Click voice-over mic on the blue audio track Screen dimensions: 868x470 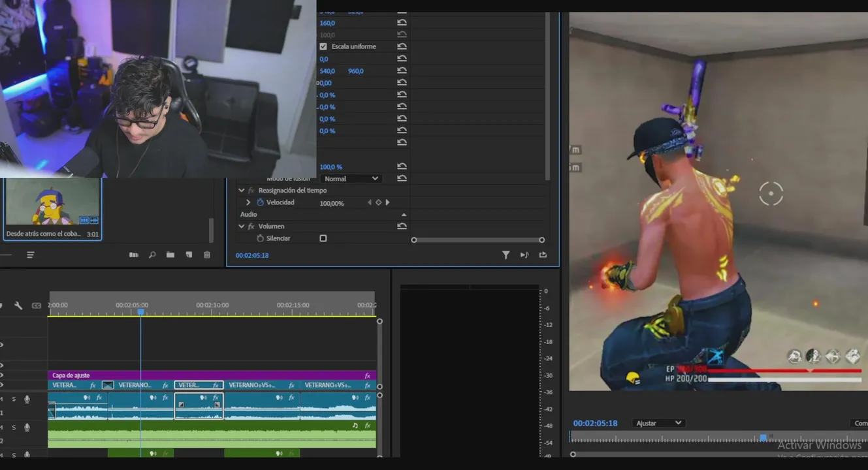coord(27,399)
